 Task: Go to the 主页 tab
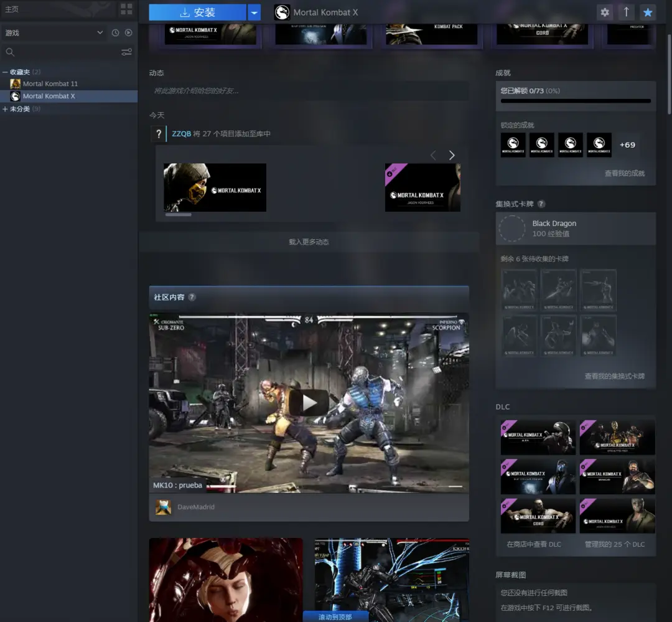(12, 9)
